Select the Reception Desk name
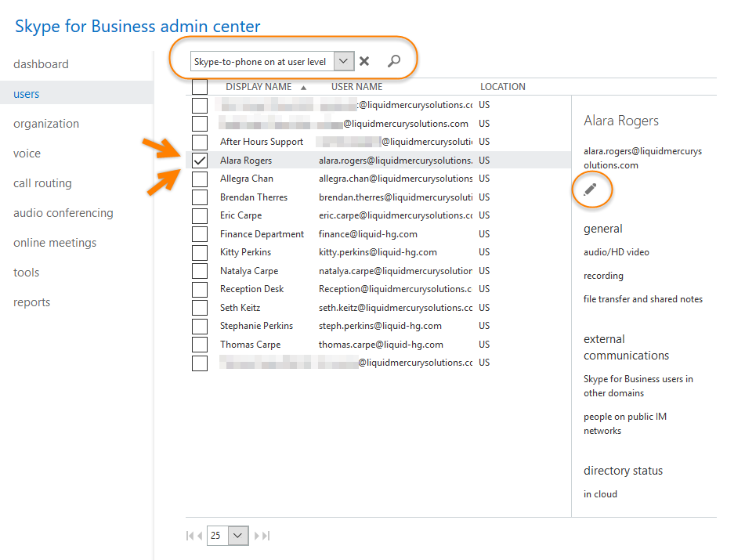The width and height of the screenshot is (745, 560). click(251, 289)
